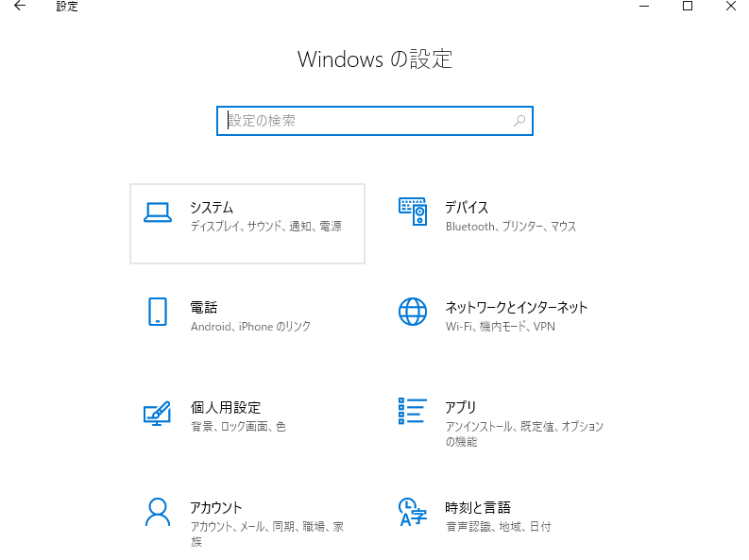Click the person icon for アカウント
The image size is (749, 560).
tap(157, 512)
